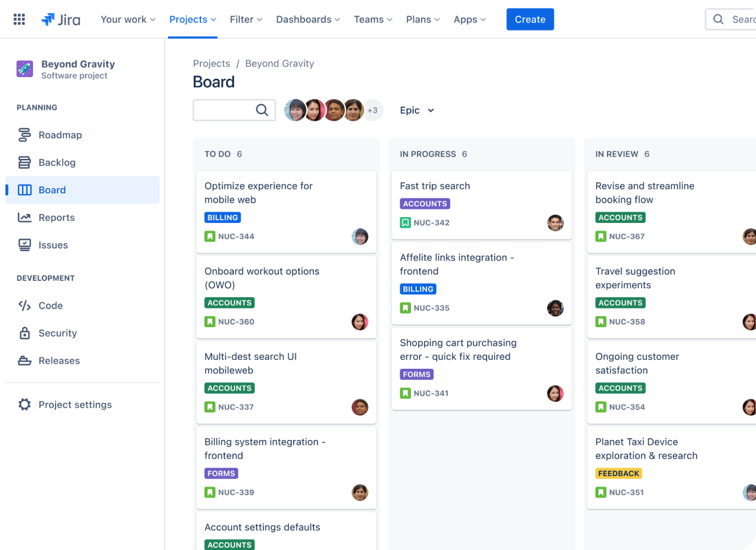Open the Fast trip search card
This screenshot has width=756, height=550.
(x=435, y=186)
